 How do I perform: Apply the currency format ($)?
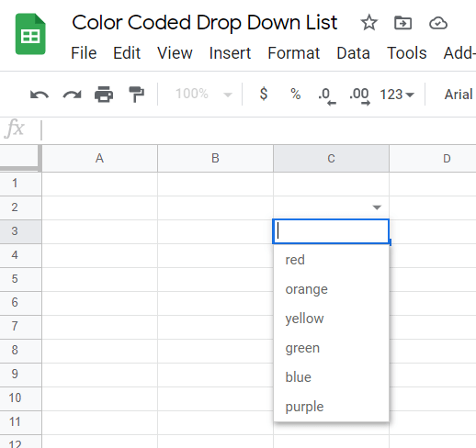click(x=264, y=94)
